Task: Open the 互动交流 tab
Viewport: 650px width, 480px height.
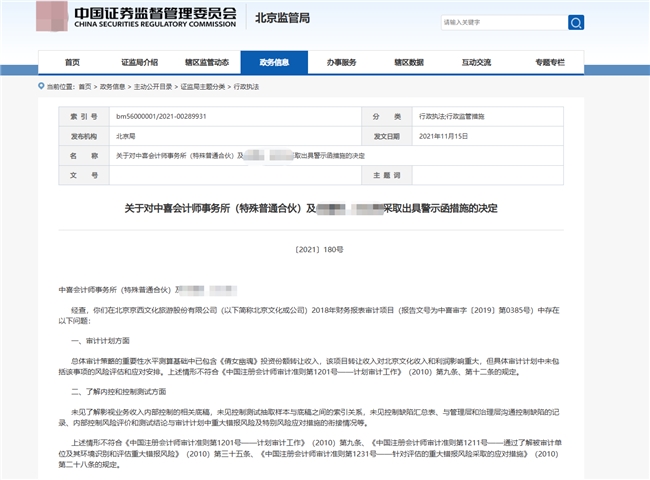Action: click(x=476, y=62)
